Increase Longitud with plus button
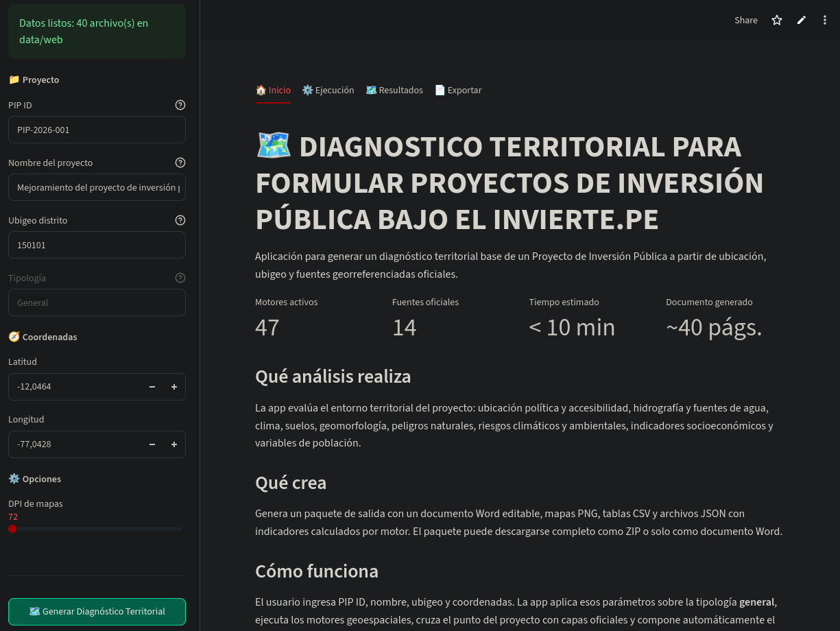Screen dimensions: 840x631 pyautogui.click(x=174, y=444)
